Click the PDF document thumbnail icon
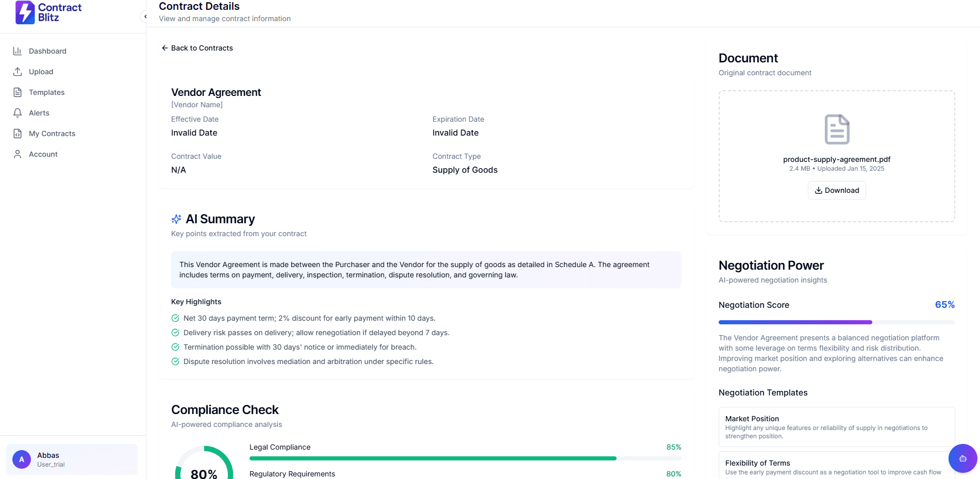The height and width of the screenshot is (479, 980). pos(836,129)
